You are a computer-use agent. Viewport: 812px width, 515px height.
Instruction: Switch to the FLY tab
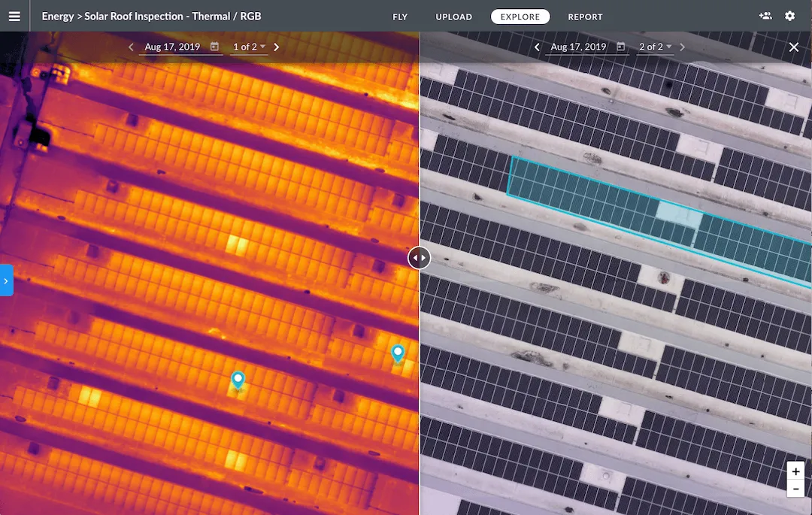[400, 16]
